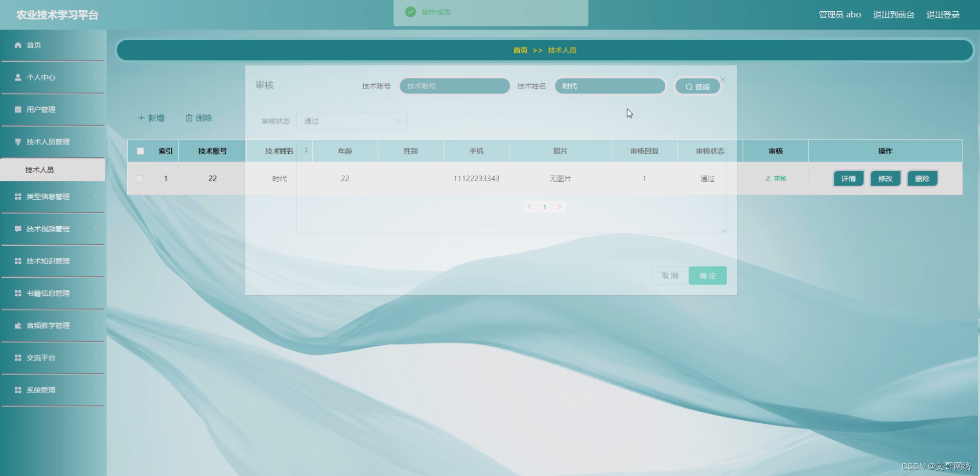
Task: Check the select-all checkbox in table header
Action: 141,151
